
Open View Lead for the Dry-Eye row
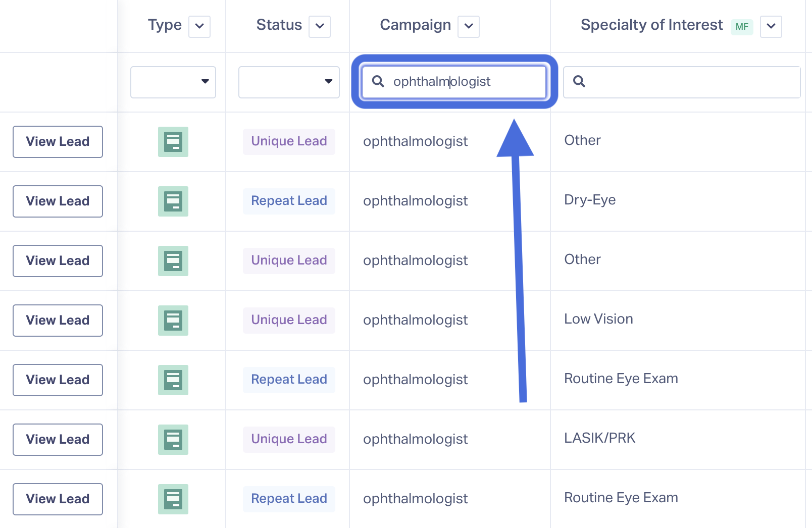click(x=58, y=201)
